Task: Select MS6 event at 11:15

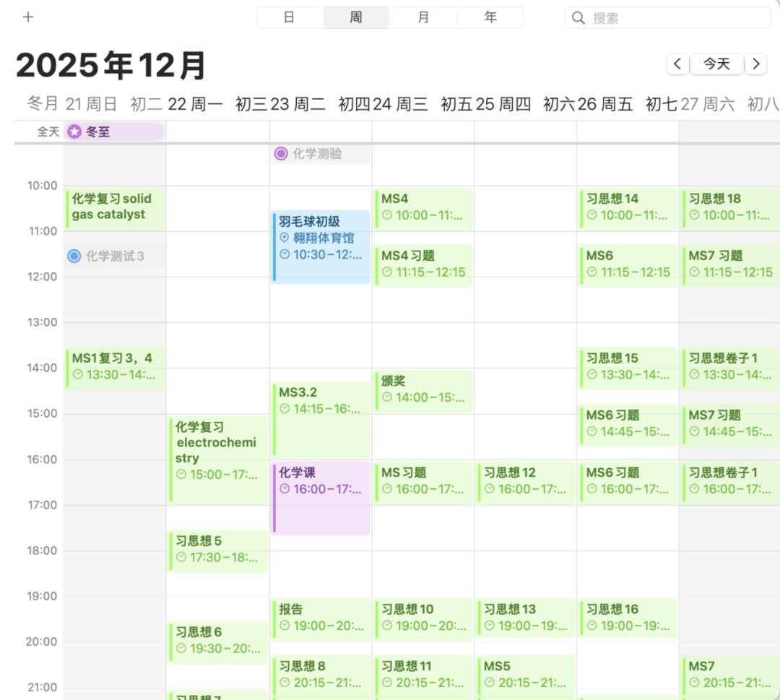Action: coord(628,266)
